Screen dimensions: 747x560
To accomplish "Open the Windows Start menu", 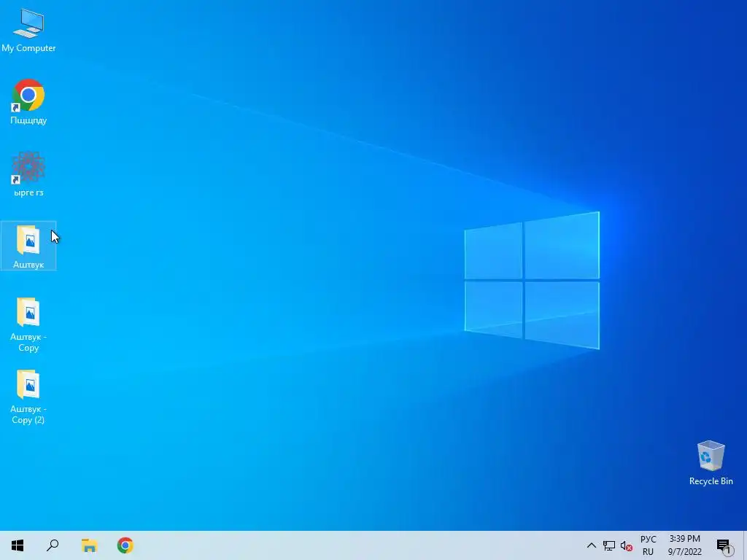I will pos(18,545).
